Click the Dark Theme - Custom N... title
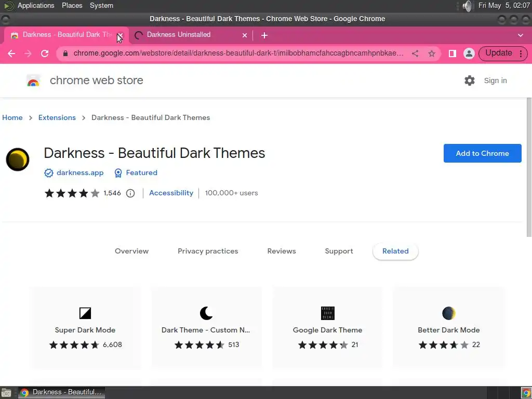 (206, 330)
